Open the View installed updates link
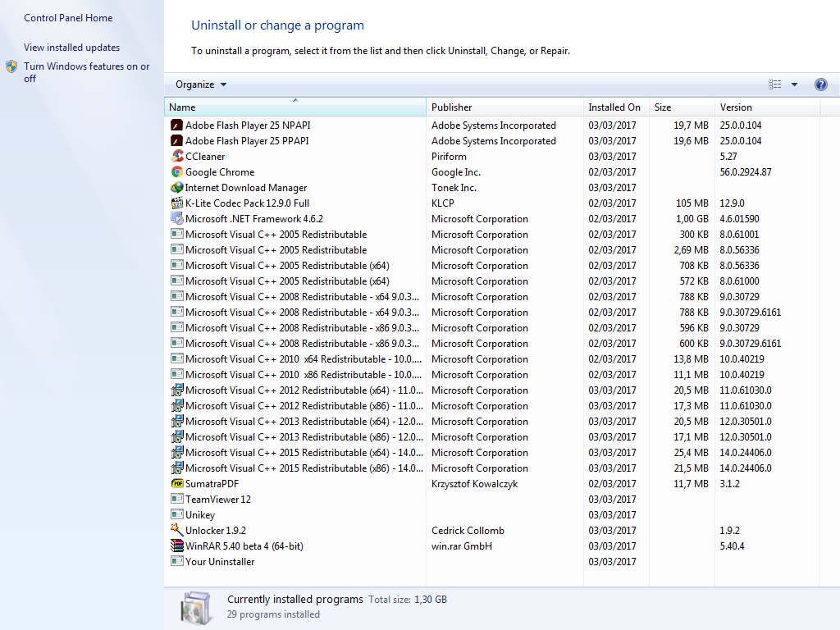The image size is (840, 630). (x=72, y=47)
